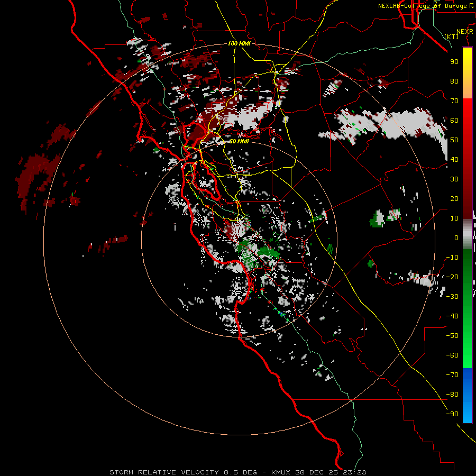476x476 pixels.
Task: Click the positive 20 knot scale label
Action: 454,198
